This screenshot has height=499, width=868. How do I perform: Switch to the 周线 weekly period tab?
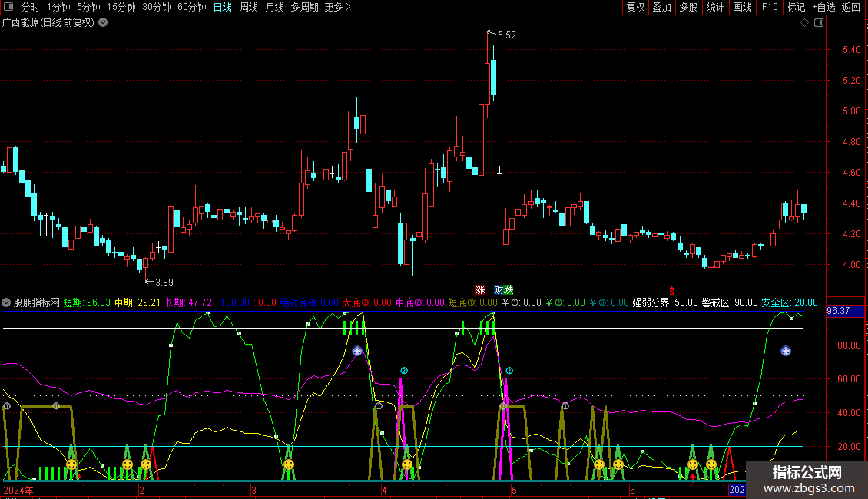249,8
